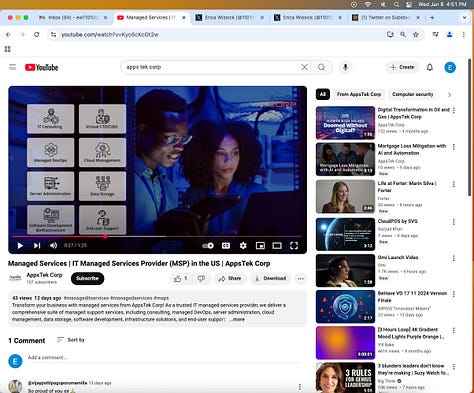Open the tab search dropdown arrow
The image size is (474, 393).
click(x=464, y=17)
